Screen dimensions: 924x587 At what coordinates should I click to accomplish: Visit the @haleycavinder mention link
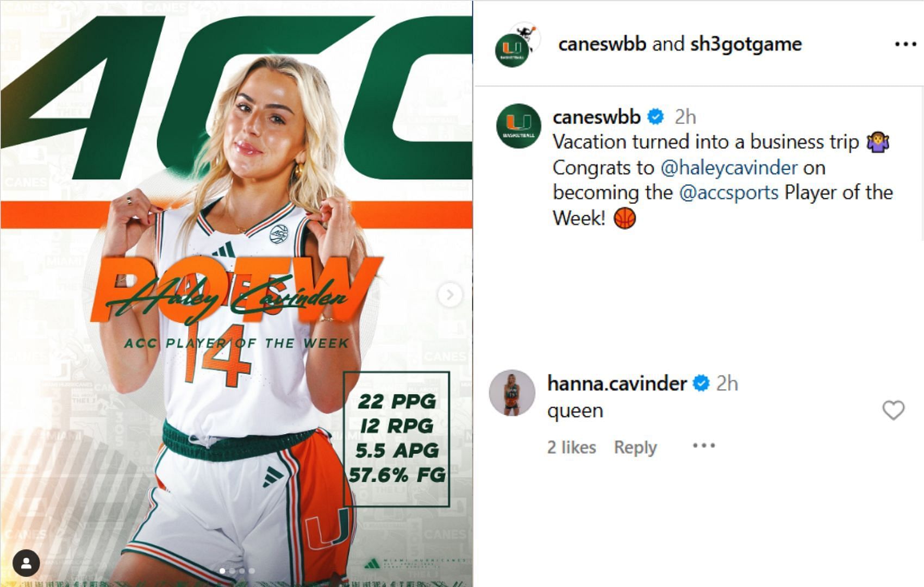tap(729, 167)
